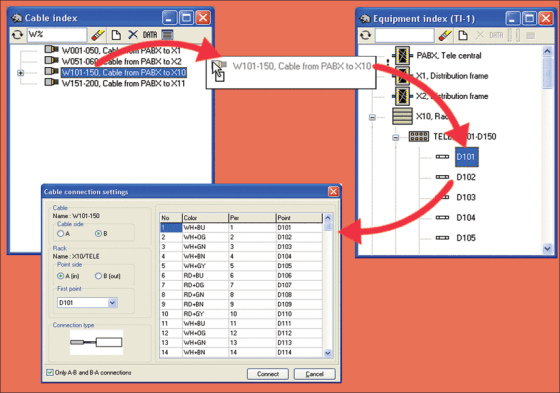Image resolution: width=560 pixels, height=393 pixels.
Task: Click the Connect button
Action: click(x=268, y=374)
